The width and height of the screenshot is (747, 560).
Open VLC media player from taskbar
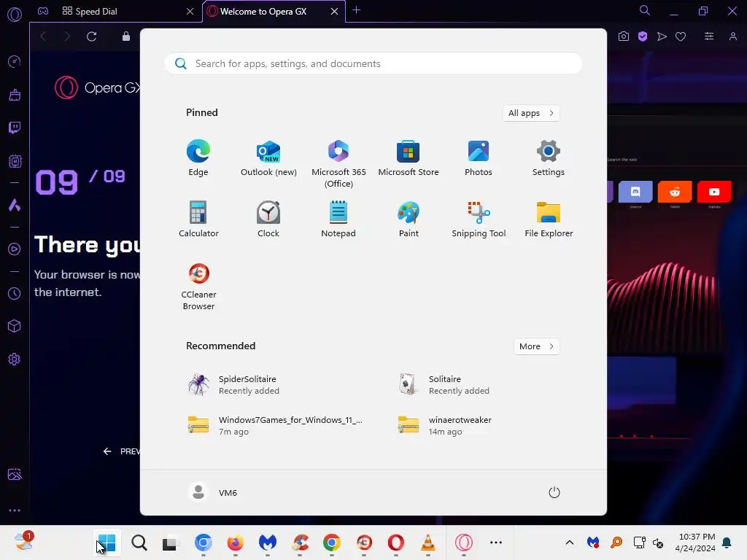[427, 542]
